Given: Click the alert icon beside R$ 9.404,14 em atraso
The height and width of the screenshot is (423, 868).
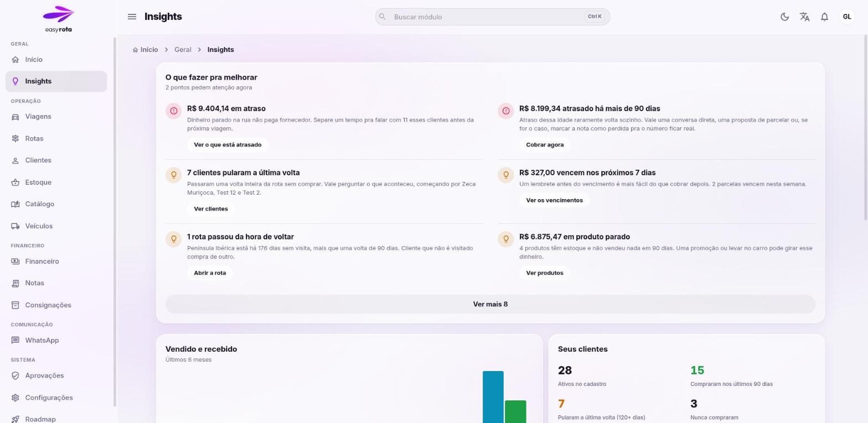Looking at the screenshot, I should click(x=173, y=111).
